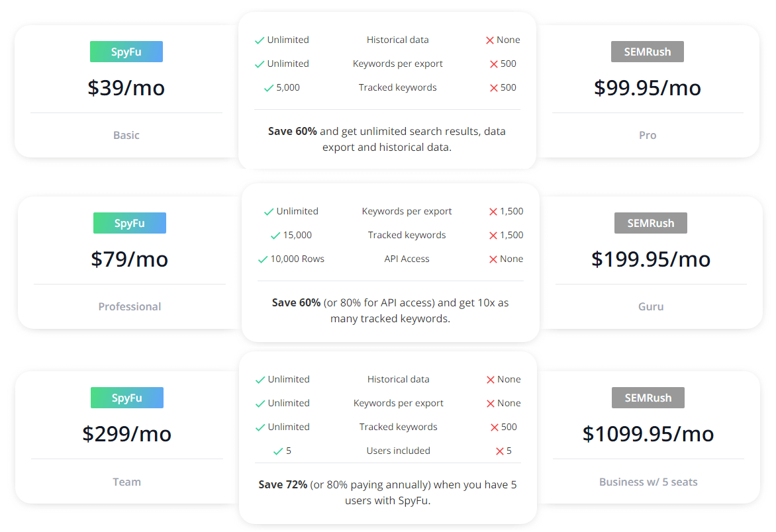776x532 pixels.
Task: Click the Business w/ 5 seats label
Action: [648, 482]
